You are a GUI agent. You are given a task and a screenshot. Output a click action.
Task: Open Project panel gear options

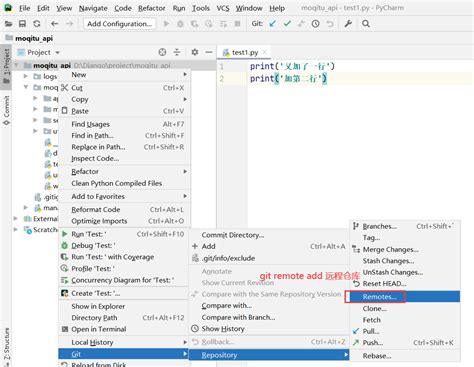tap(195, 52)
